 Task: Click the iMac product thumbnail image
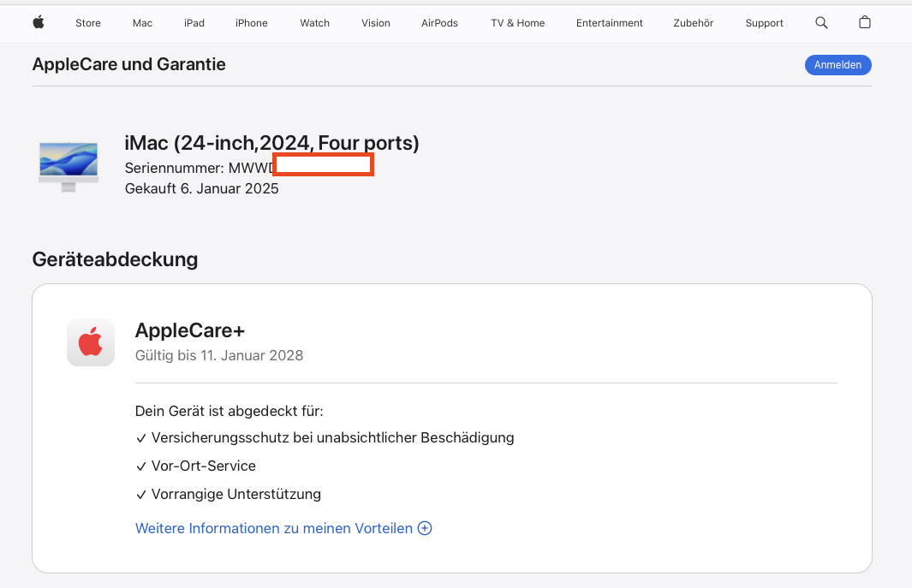(x=68, y=167)
